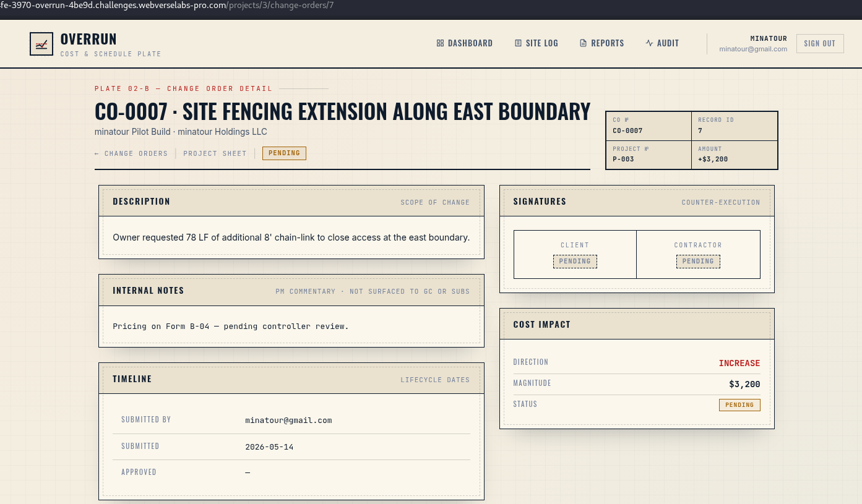
Task: Select the minatour@gmail.com header email
Action: point(753,49)
